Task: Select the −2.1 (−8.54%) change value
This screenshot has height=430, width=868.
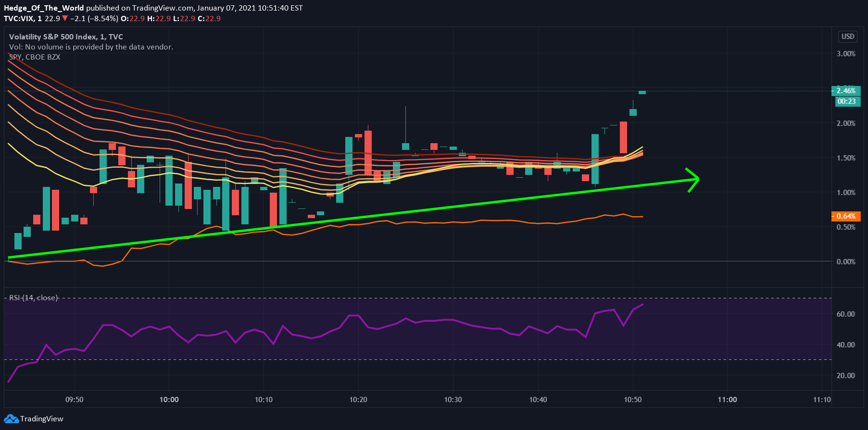Action: click(x=94, y=18)
